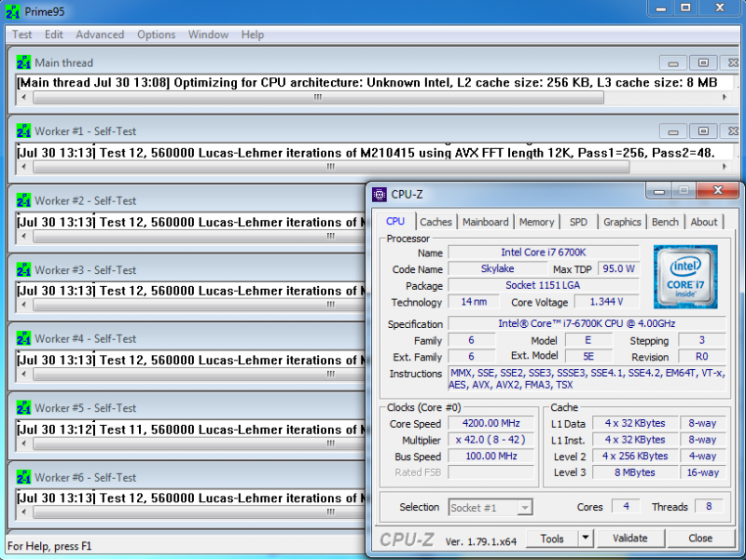Click the Code Name value Skylake
This screenshot has height=560, width=746.
tap(497, 268)
